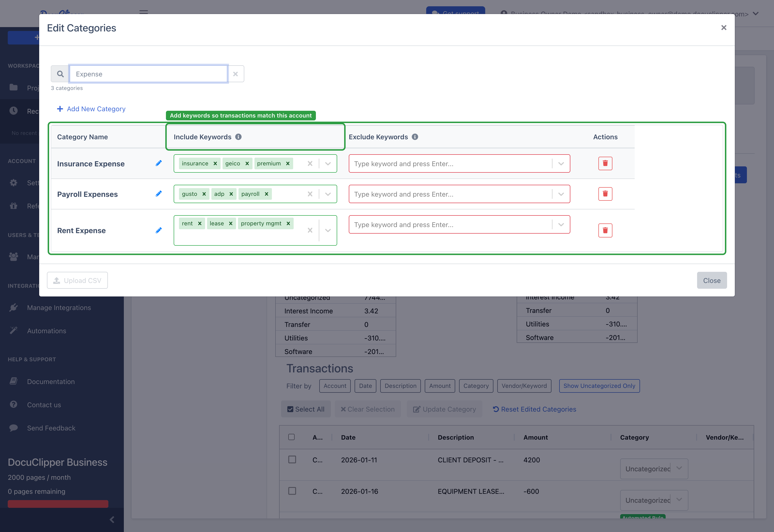Expand Payroll Expenses exclude keywords dropdown

pyautogui.click(x=561, y=194)
